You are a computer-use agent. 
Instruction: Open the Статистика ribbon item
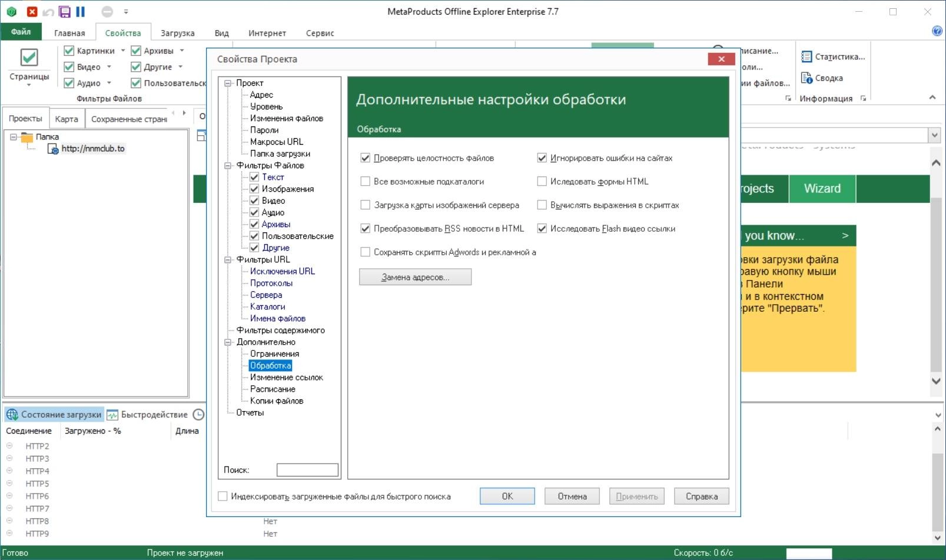pos(833,56)
